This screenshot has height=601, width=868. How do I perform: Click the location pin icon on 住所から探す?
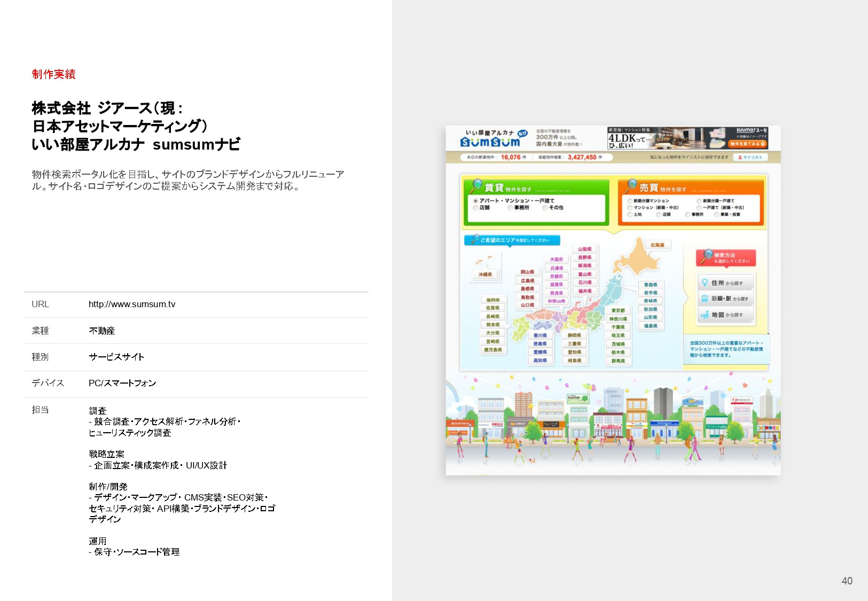point(705,282)
